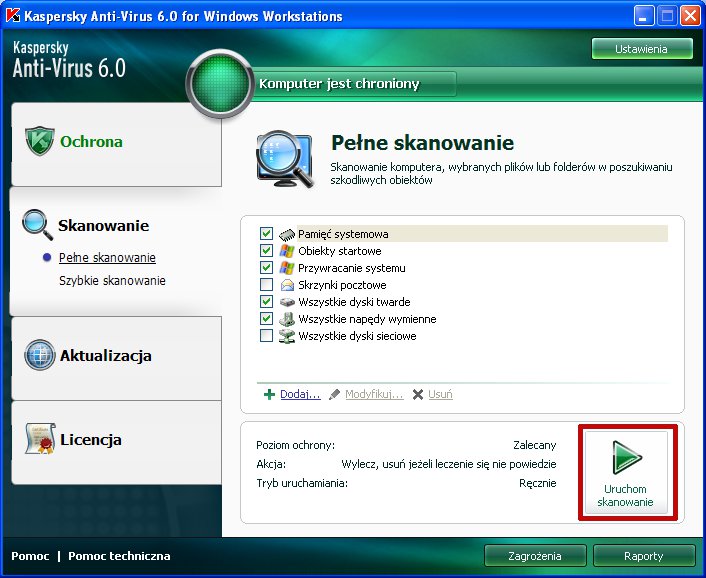
Task: Click the Komputer jest chroniony status
Action: click(x=339, y=84)
